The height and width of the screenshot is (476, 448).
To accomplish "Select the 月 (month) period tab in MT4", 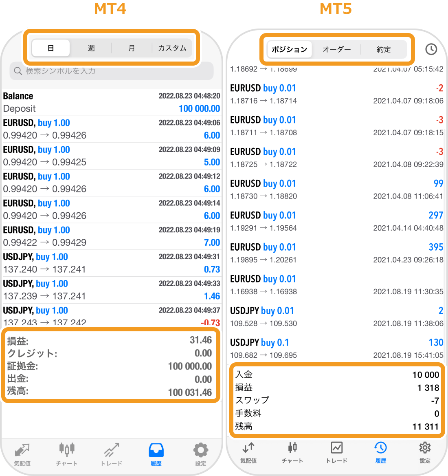I will coord(131,48).
